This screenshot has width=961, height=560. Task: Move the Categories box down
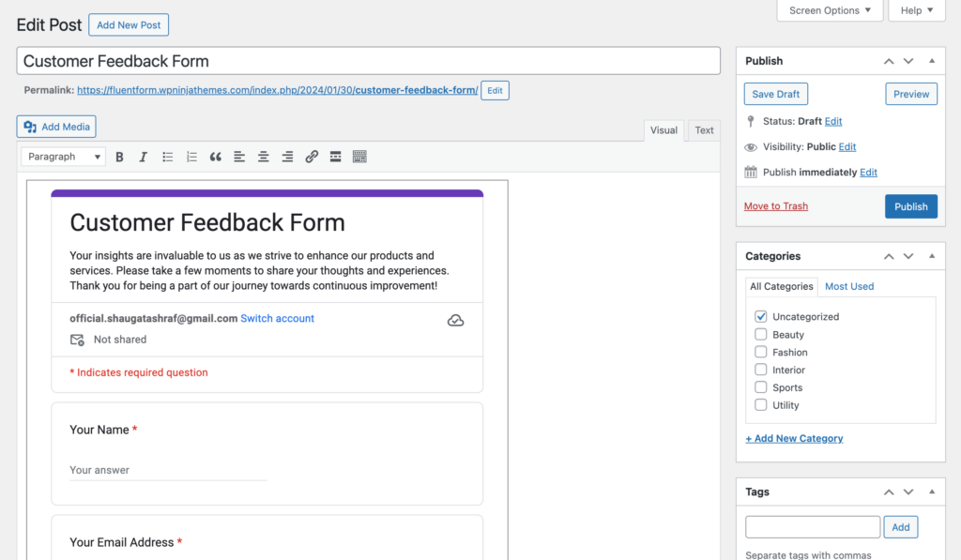(x=908, y=256)
